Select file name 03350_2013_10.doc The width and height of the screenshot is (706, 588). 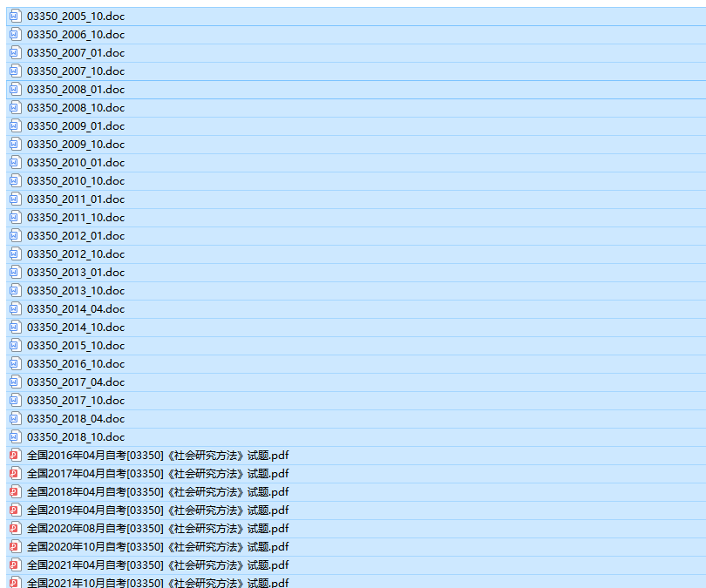(x=76, y=291)
